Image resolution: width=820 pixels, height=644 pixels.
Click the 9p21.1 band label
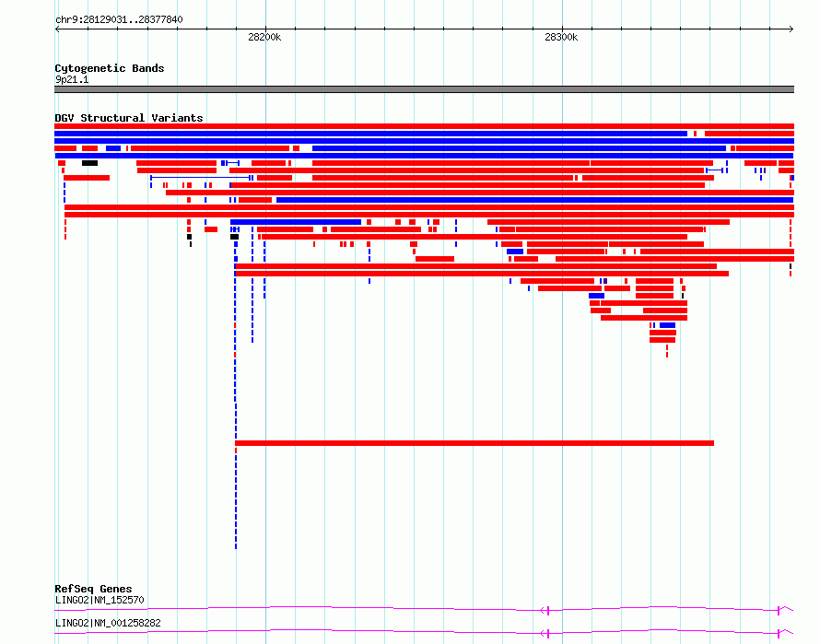pos(72,79)
